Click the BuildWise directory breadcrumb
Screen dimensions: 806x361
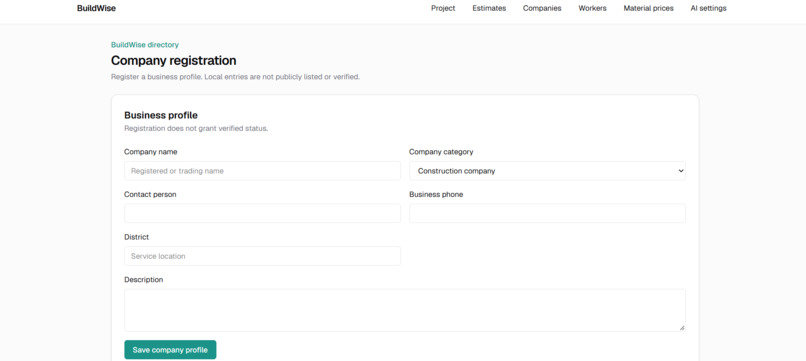145,45
